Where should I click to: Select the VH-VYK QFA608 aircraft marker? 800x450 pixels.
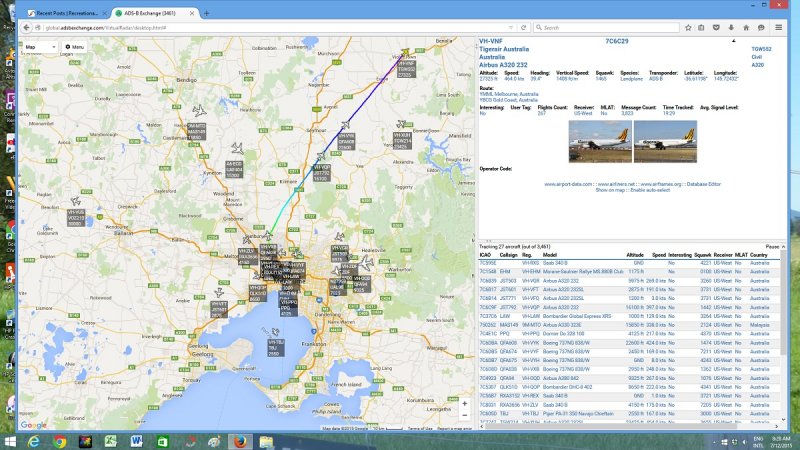click(345, 124)
